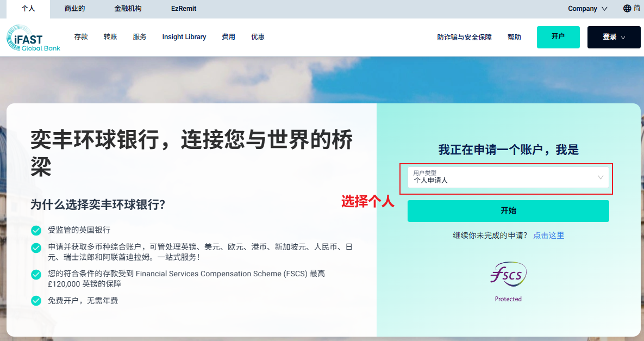
Task: Click the headline 奕丰环球银行，连接您与世界的桥梁
Action: [192, 153]
